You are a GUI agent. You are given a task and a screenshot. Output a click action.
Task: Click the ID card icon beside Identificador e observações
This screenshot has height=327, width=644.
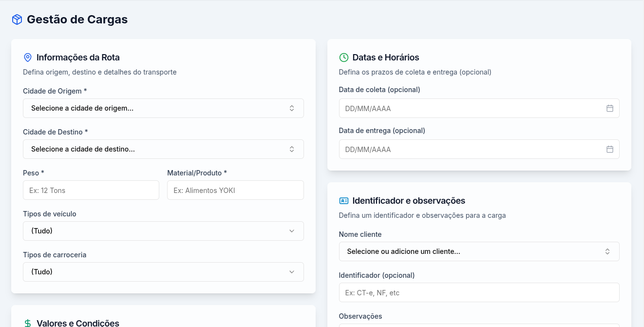(x=343, y=201)
